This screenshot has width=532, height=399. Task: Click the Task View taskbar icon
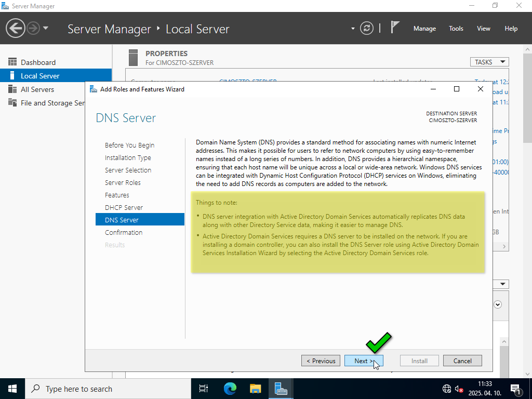click(x=204, y=389)
